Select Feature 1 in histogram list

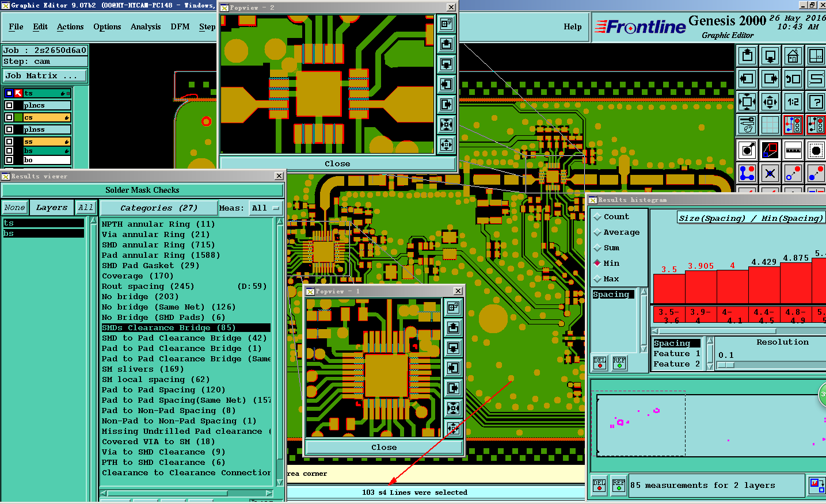(x=677, y=353)
